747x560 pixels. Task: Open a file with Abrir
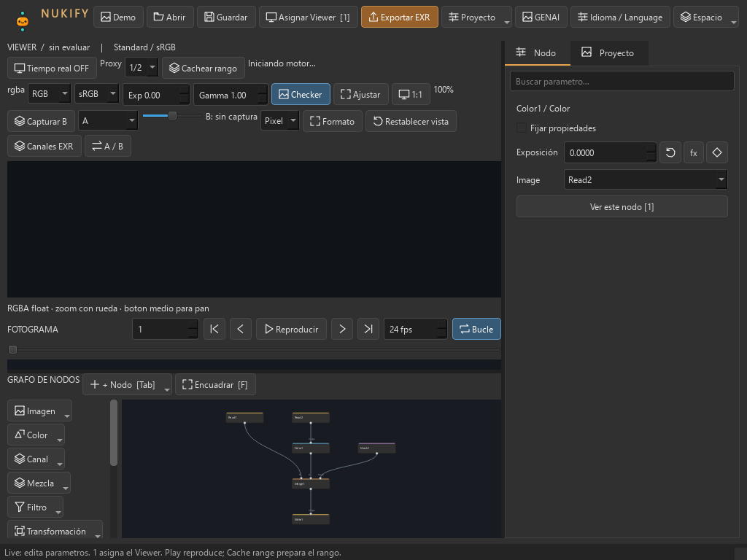pyautogui.click(x=169, y=17)
